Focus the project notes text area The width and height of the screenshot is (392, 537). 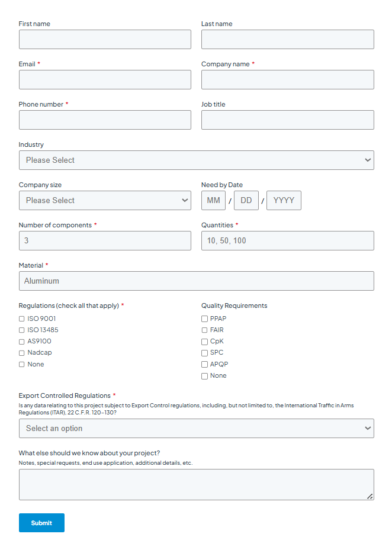[x=196, y=484]
